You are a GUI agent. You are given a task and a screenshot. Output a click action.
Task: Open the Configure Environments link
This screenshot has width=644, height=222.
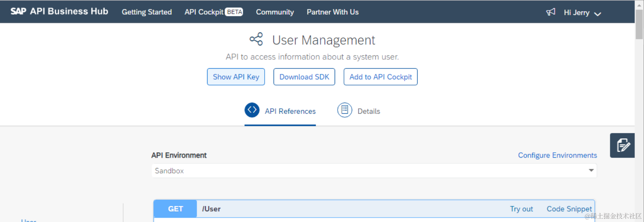pos(557,155)
